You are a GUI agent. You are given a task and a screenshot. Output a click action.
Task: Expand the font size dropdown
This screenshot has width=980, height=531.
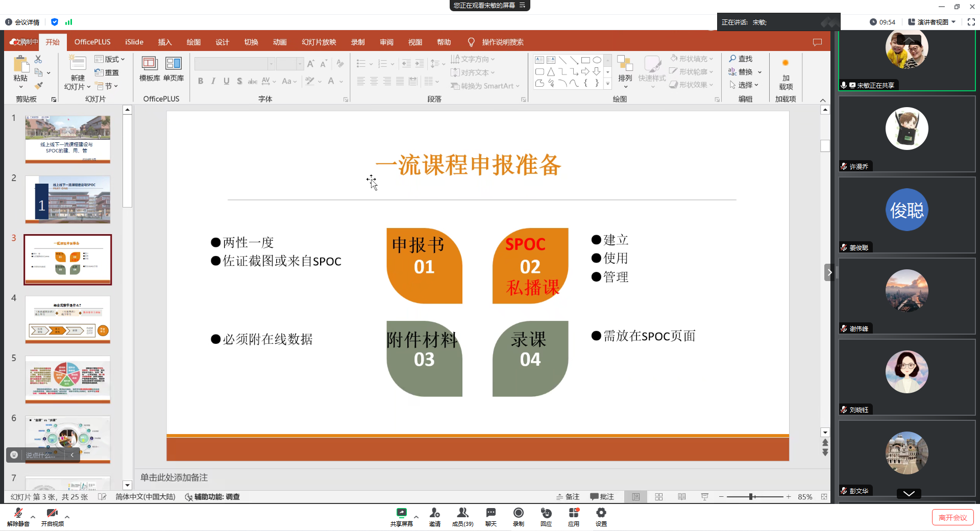(x=299, y=64)
